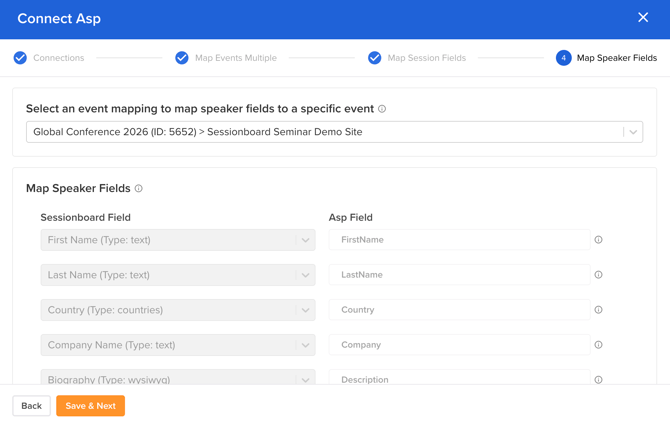The height and width of the screenshot is (423, 670).
Task: Click info icon beside Company Asp field
Action: (598, 345)
